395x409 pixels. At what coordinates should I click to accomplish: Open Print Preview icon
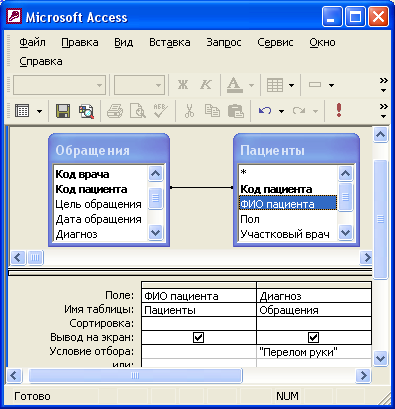[138, 111]
